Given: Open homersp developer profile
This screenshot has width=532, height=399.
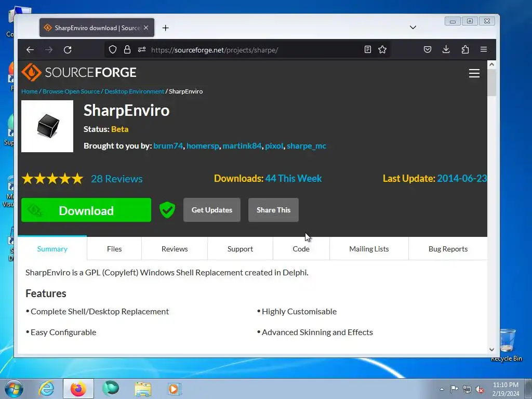Looking at the screenshot, I should (x=203, y=146).
